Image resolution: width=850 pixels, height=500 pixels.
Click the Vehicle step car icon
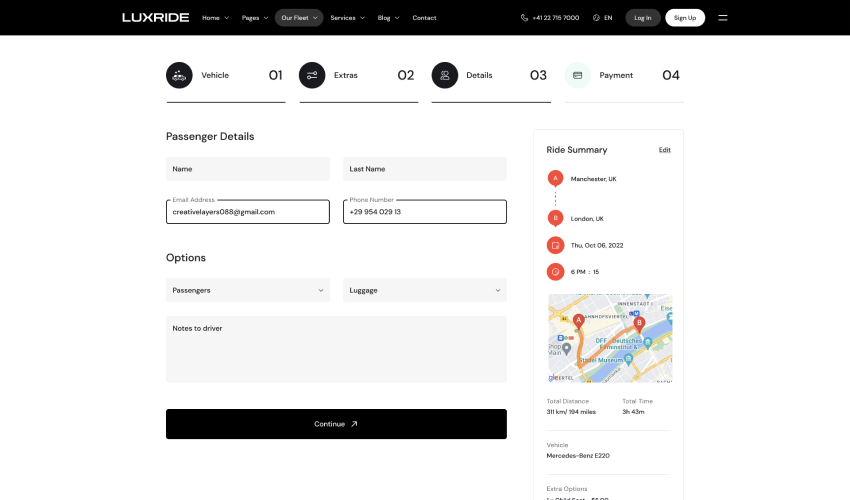coord(179,75)
